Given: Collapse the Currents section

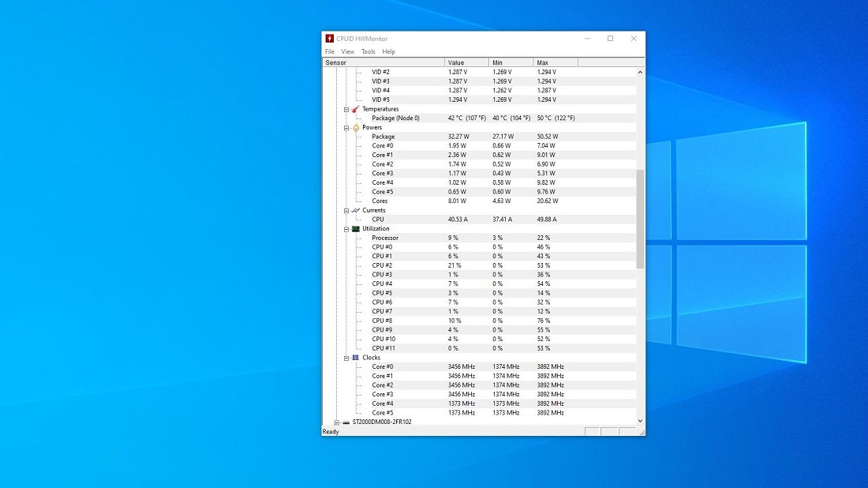Looking at the screenshot, I should pyautogui.click(x=346, y=211).
